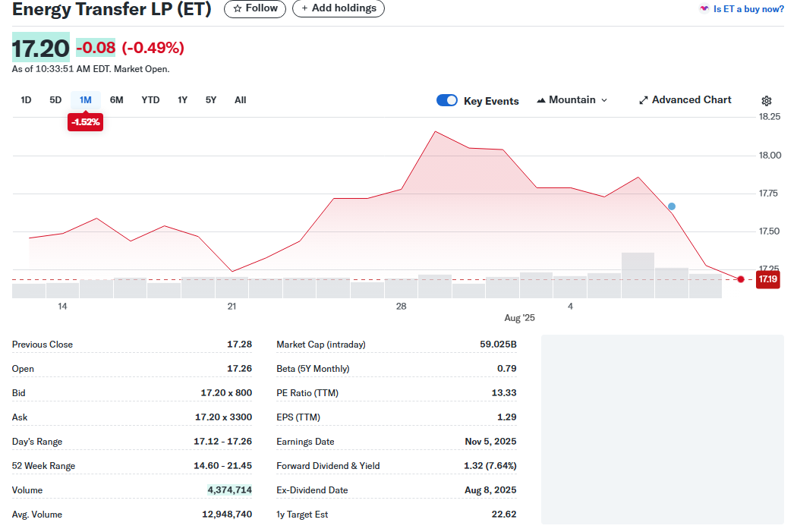Viewport: 797px width, 532px height.
Task: Select the All time range tab
Action: coord(241,100)
